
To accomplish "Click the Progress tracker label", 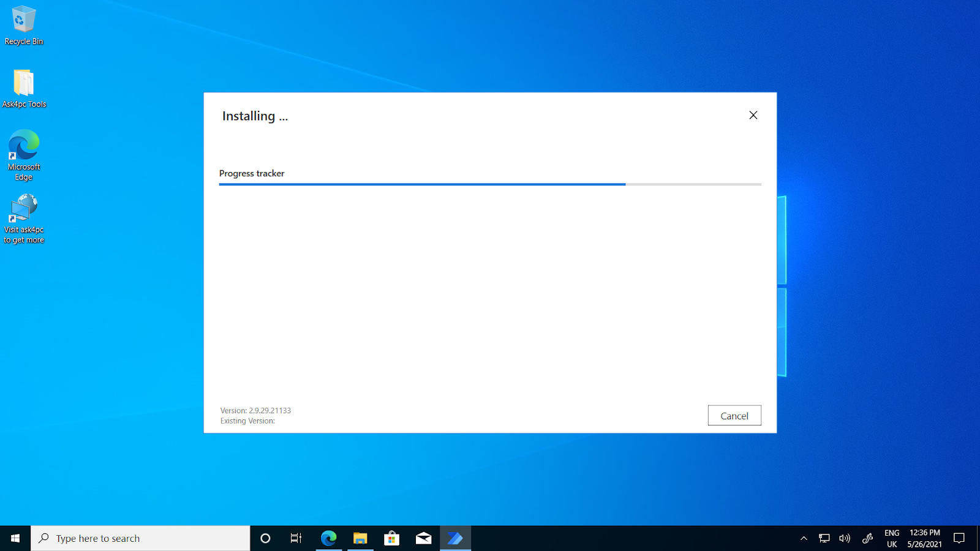I will (x=252, y=173).
